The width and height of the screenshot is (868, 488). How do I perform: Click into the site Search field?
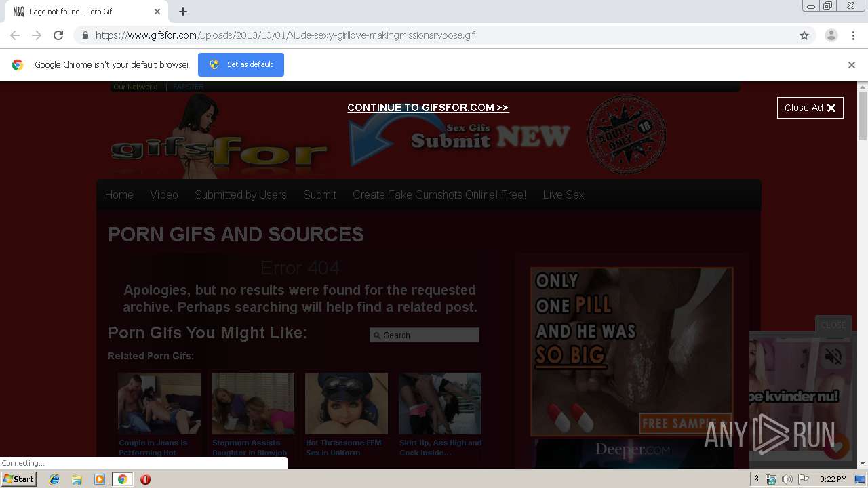click(425, 335)
